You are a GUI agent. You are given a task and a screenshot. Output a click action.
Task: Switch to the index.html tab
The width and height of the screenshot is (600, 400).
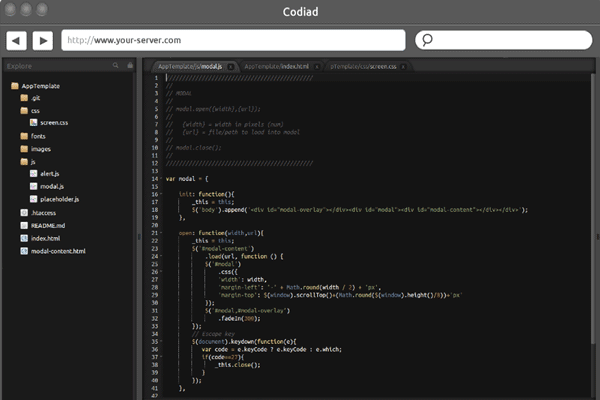click(277, 66)
